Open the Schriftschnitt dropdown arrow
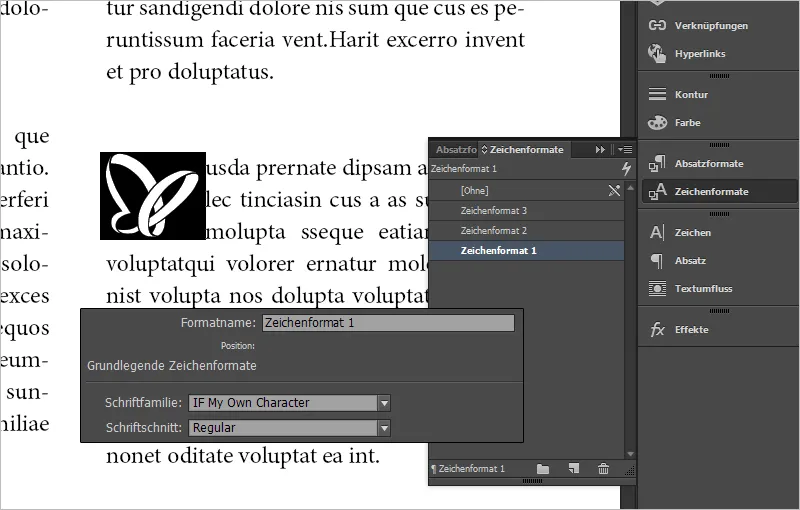This screenshot has height=510, width=800. pos(384,427)
